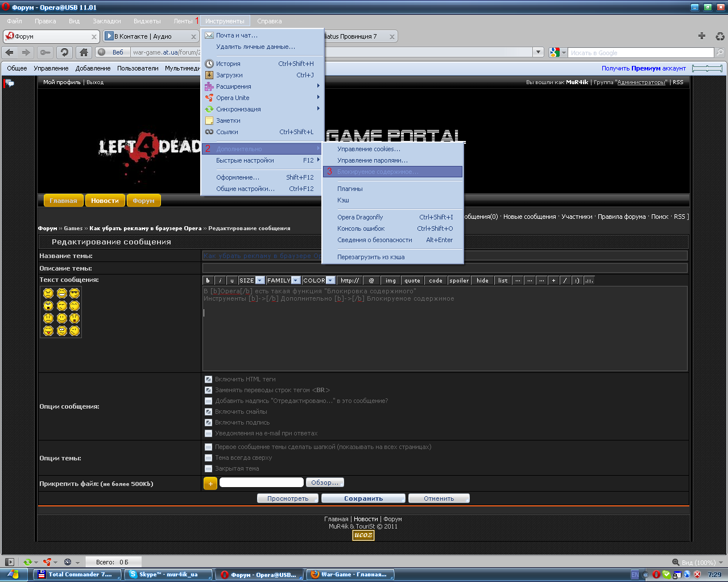Image resolution: width=728 pixels, height=582 pixels.
Task: Adjust the zoom slider at top right
Action: tap(707, 68)
